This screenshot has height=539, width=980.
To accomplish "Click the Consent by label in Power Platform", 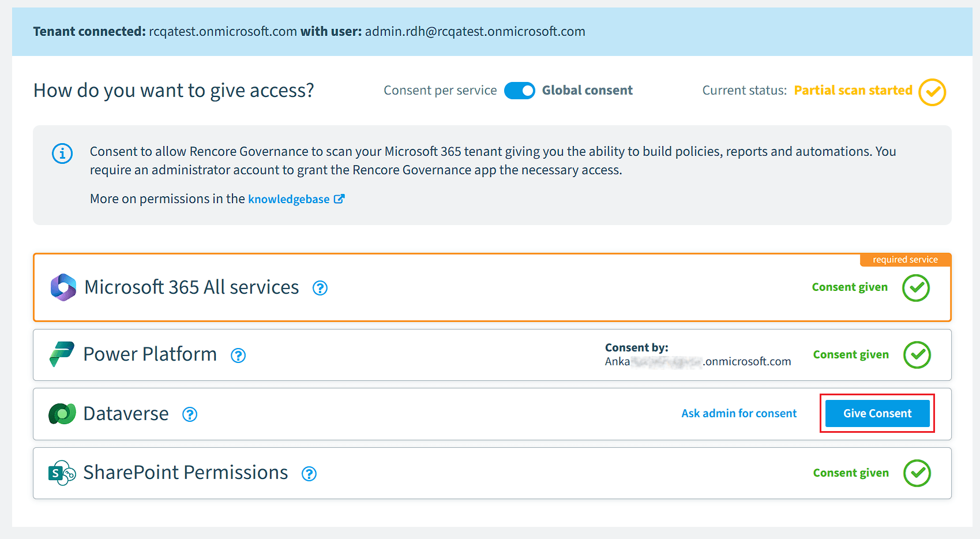I will [x=636, y=347].
